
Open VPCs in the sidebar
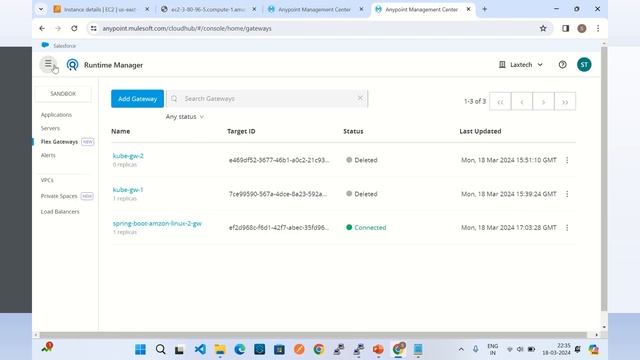tap(47, 180)
